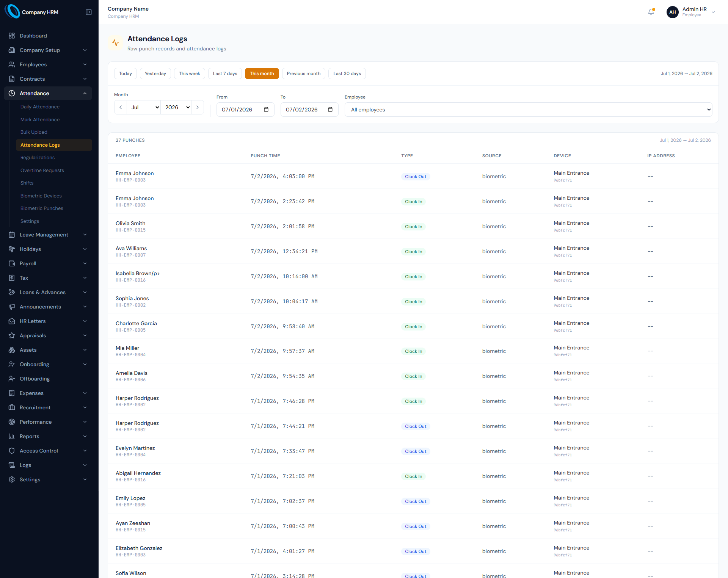This screenshot has width=728, height=578.
Task: Click the Company Setup building icon
Action: 12,50
